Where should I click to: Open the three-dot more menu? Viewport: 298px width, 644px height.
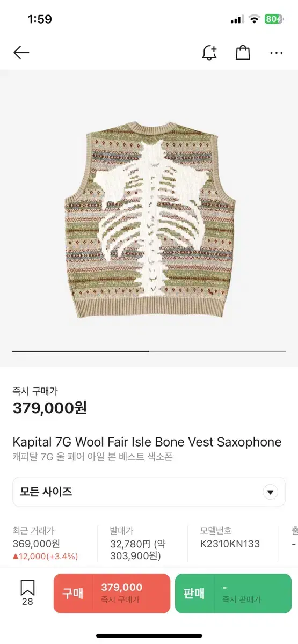277,53
